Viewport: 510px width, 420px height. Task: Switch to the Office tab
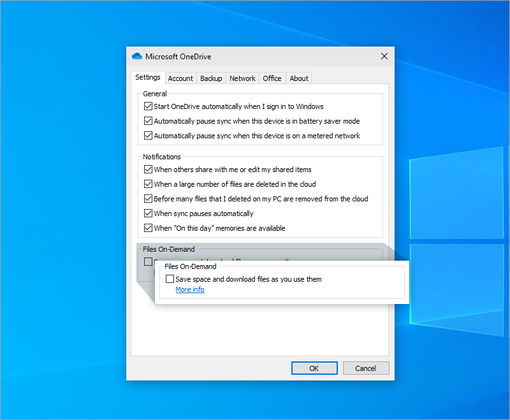[x=272, y=78]
